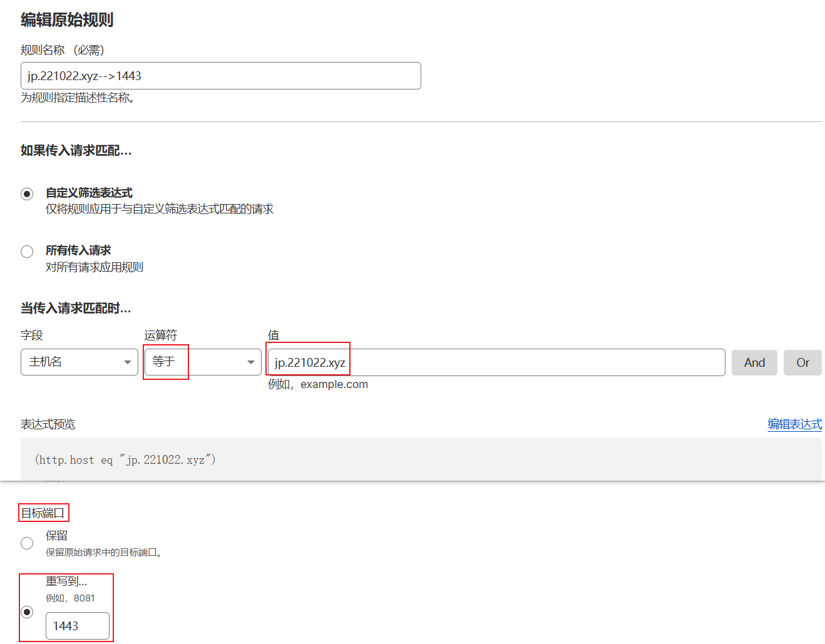
Task: Click the 所有传入请求 label text
Action: pyautogui.click(x=78, y=250)
